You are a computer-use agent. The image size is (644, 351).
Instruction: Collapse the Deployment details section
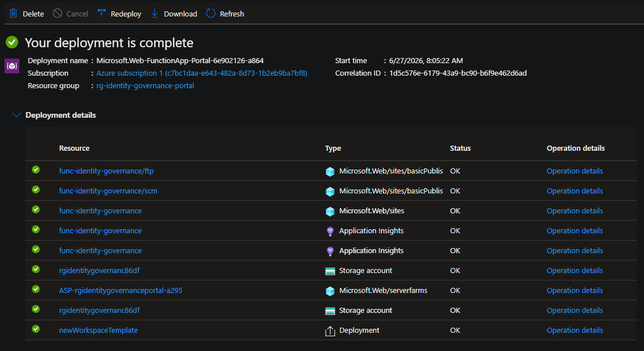tap(16, 115)
